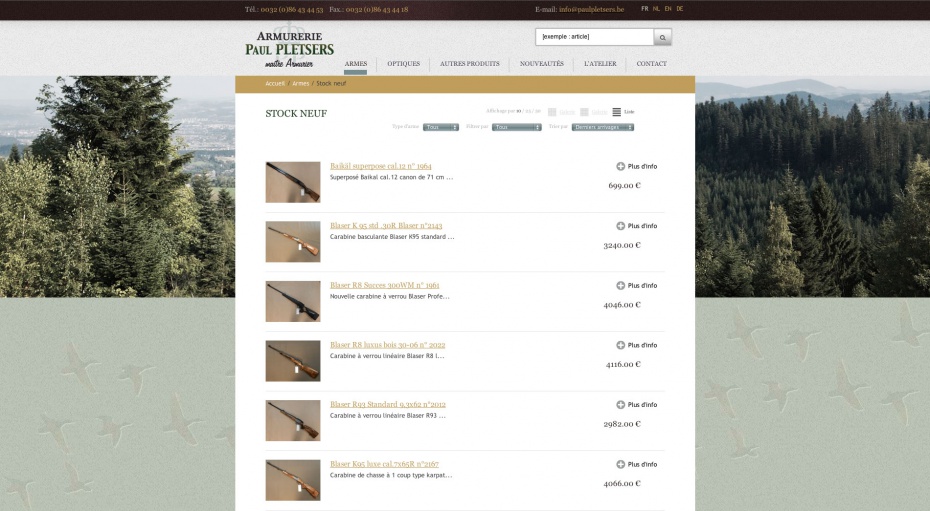Click the plus icon for Blaser R8 luxus bois

tap(620, 345)
